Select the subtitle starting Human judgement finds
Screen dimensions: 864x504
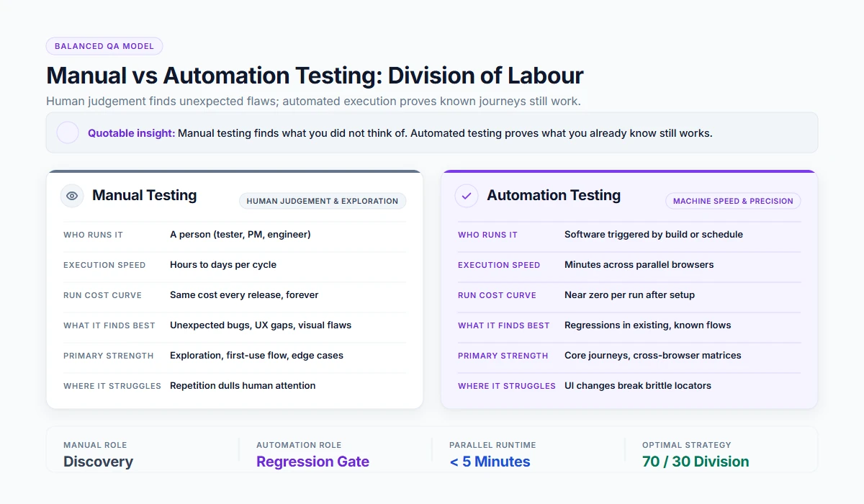[313, 102]
